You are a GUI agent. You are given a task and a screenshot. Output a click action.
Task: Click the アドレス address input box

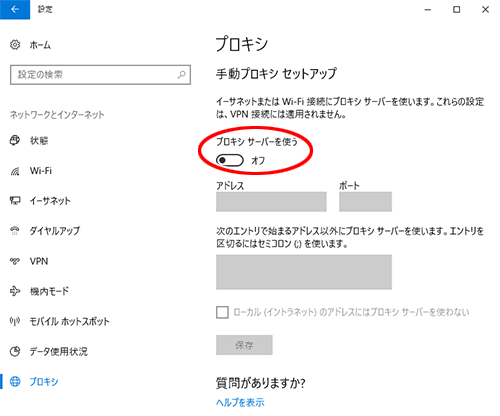click(271, 201)
